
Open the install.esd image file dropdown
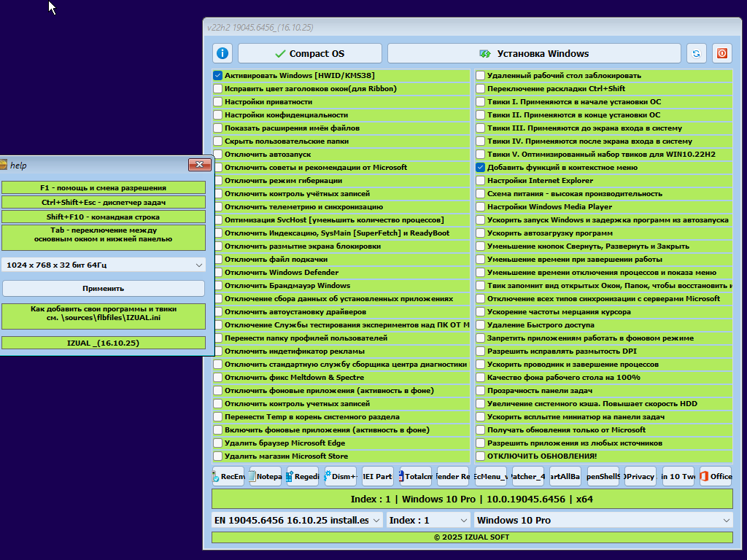tap(297, 520)
